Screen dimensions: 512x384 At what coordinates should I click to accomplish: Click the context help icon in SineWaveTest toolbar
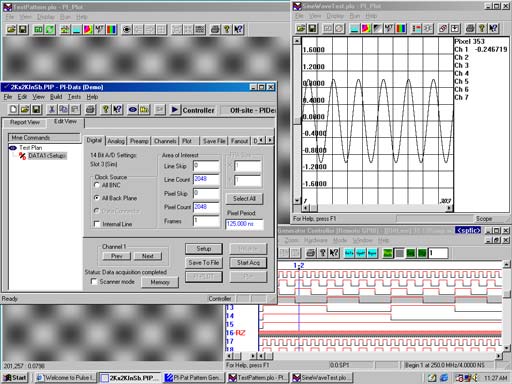[x=493, y=29]
